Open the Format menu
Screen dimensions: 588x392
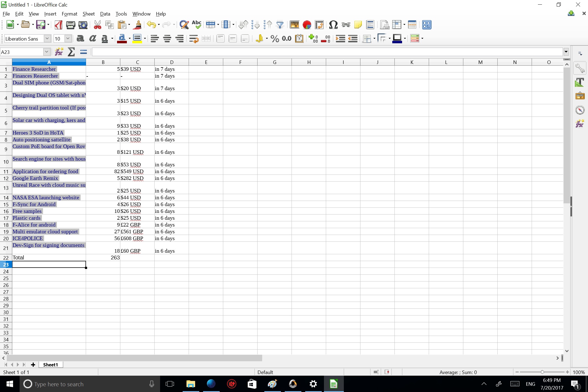coord(69,14)
